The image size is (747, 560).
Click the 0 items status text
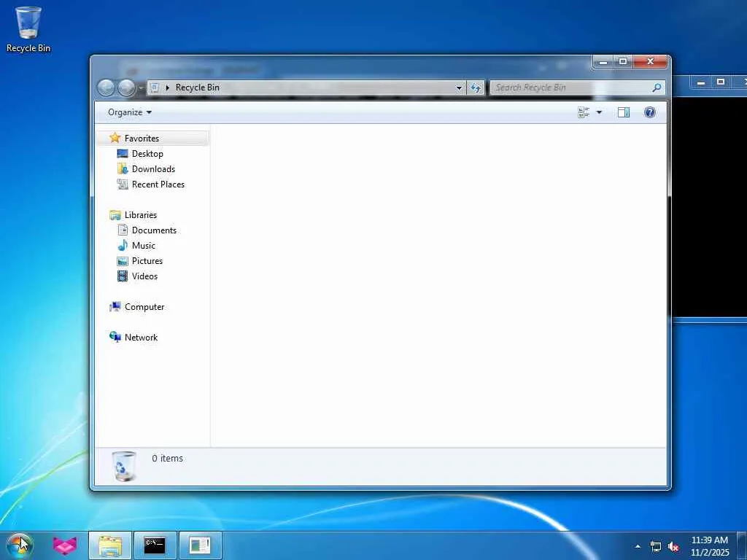pos(167,458)
